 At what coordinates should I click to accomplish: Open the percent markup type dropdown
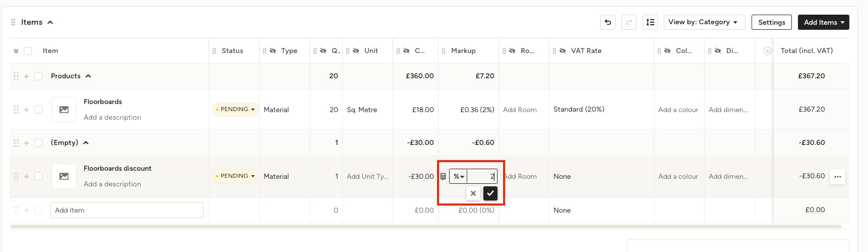[459, 176]
